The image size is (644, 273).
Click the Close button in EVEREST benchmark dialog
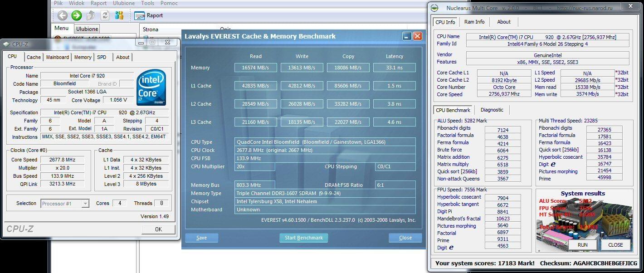(405, 238)
